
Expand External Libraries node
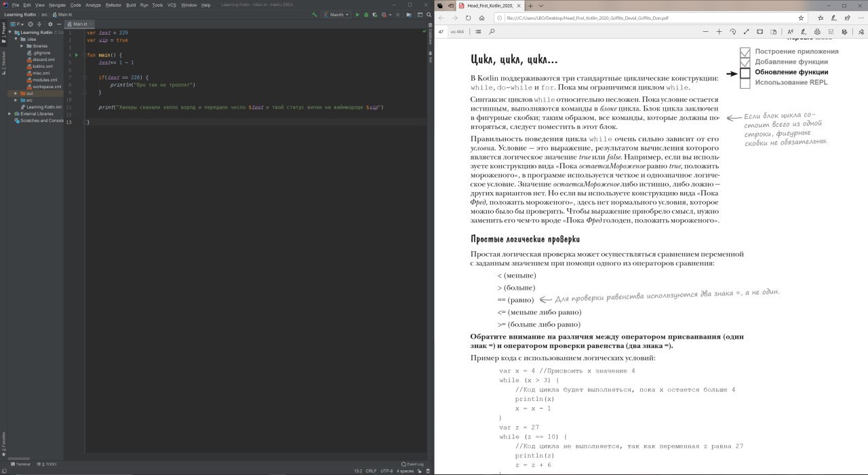click(11, 113)
